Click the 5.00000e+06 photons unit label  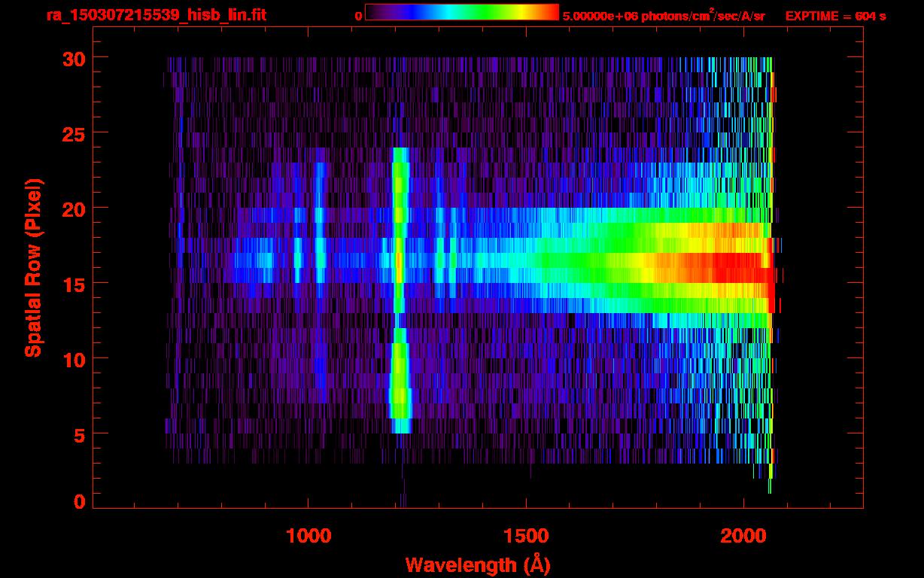pyautogui.click(x=664, y=16)
